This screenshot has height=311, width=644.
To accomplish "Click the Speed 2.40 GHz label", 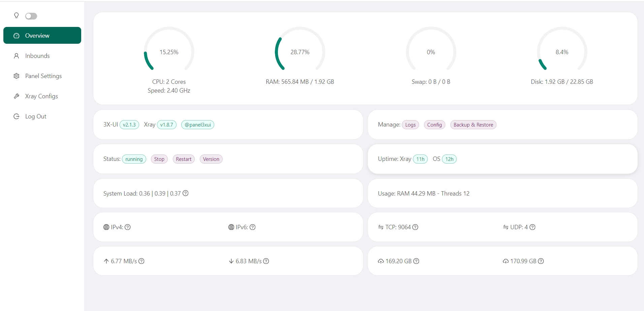I will [x=169, y=91].
